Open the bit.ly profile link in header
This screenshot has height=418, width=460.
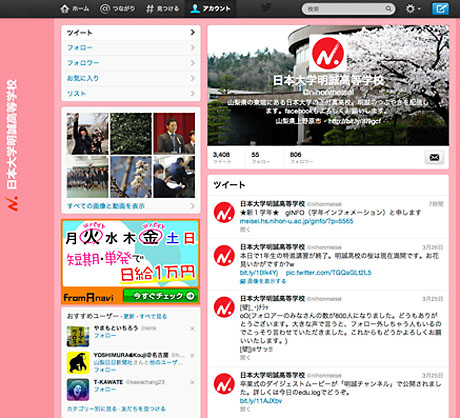(354, 121)
